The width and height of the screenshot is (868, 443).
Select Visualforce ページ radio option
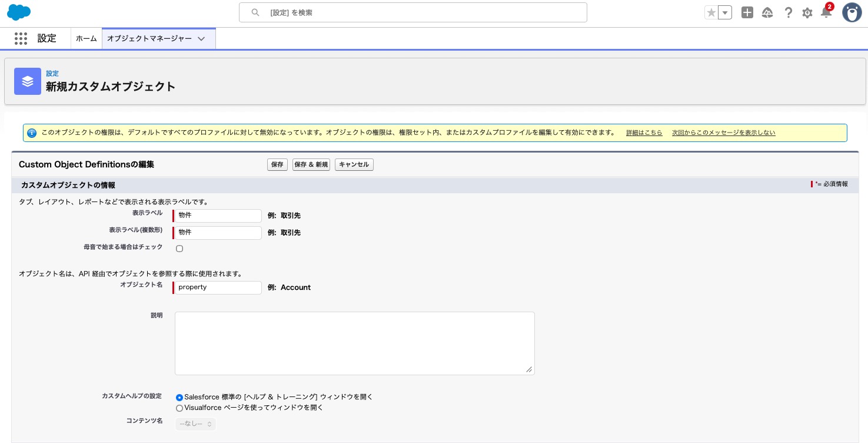click(179, 408)
